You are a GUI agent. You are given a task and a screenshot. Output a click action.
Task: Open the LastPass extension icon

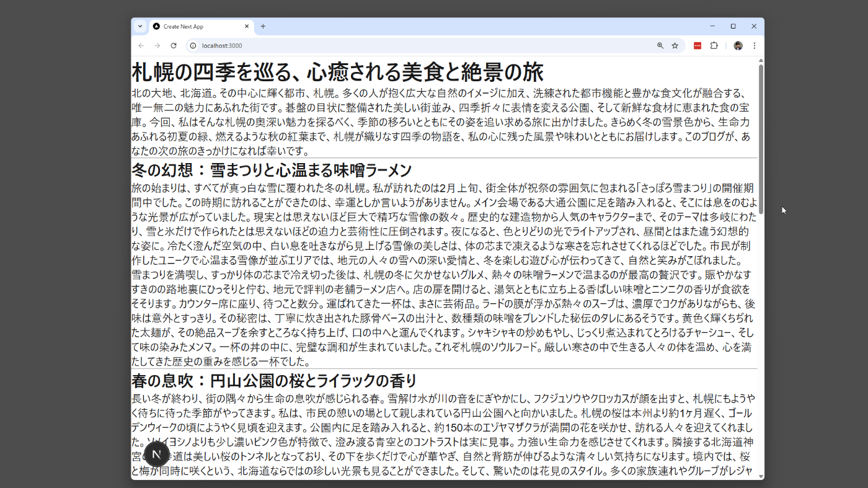(697, 45)
